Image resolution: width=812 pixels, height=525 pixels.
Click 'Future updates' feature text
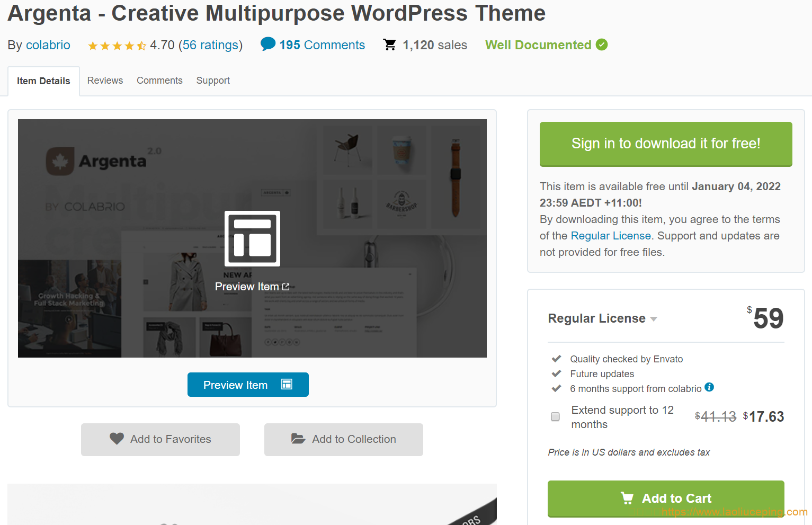[x=602, y=374]
